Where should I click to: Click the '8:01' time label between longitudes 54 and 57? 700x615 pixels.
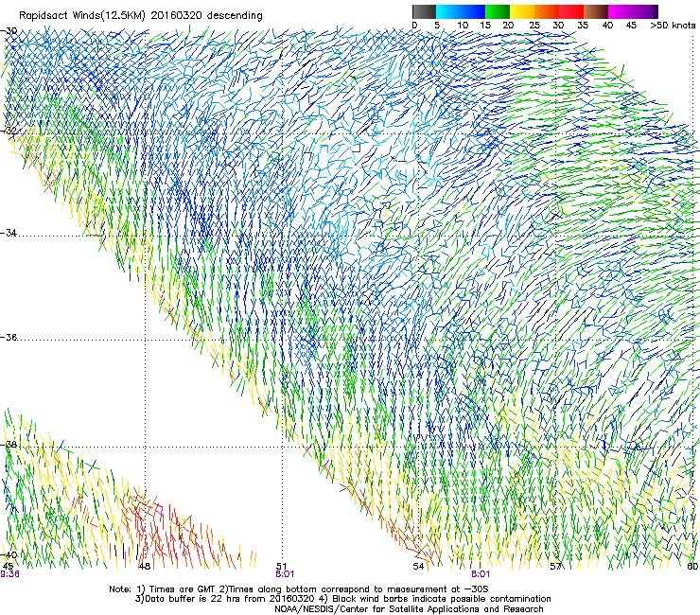[481, 574]
